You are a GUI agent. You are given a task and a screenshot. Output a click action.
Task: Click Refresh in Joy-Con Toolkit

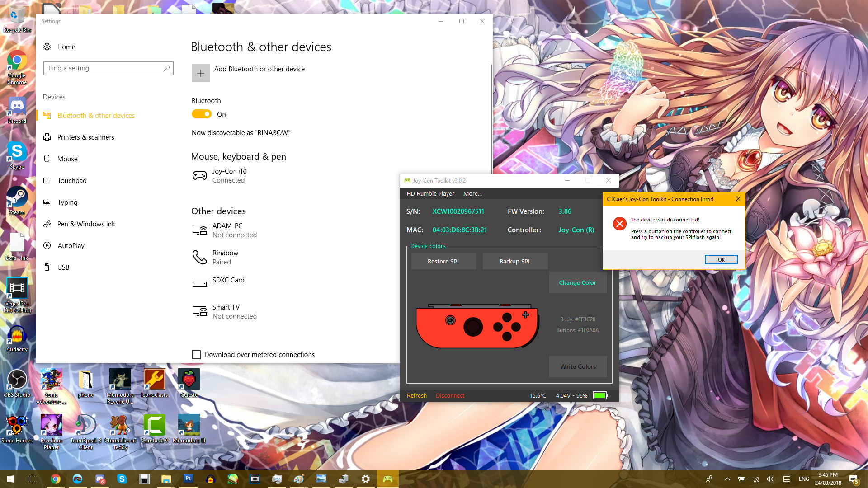click(417, 395)
